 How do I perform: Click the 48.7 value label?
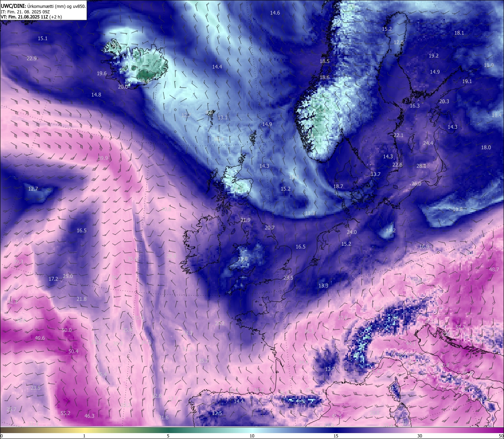494,270
